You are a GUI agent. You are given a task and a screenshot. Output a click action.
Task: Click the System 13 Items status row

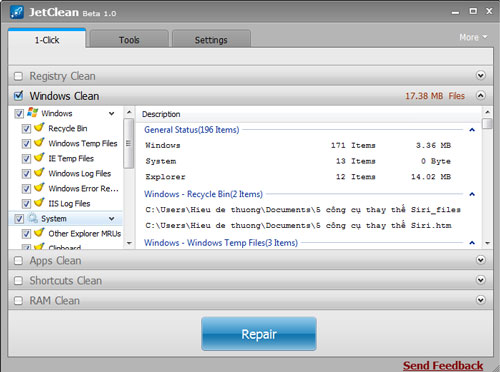(x=298, y=161)
